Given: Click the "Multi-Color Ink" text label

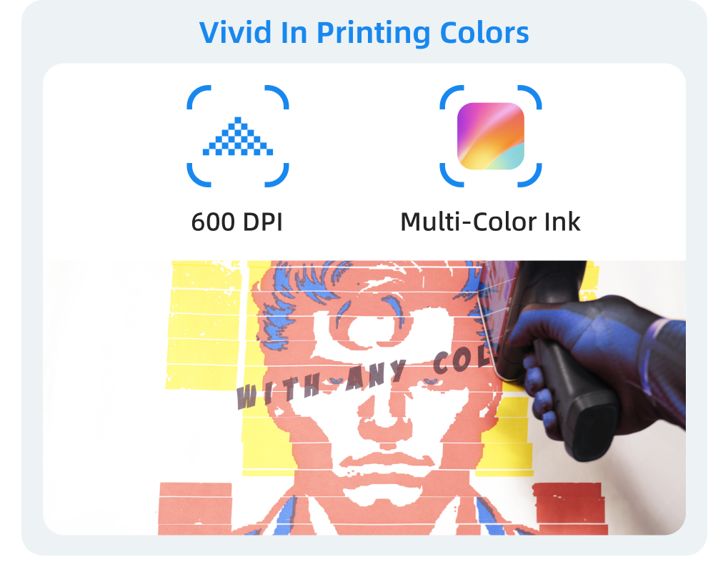Looking at the screenshot, I should pyautogui.click(x=490, y=222).
